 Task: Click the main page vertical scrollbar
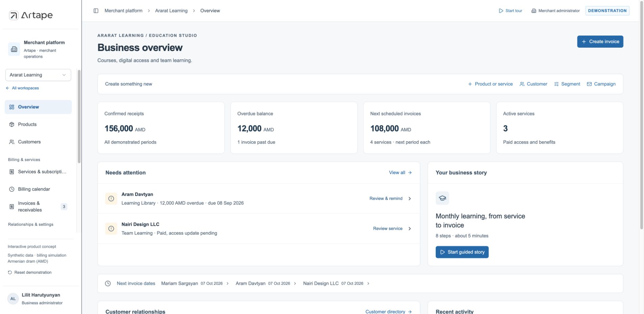(x=642, y=115)
